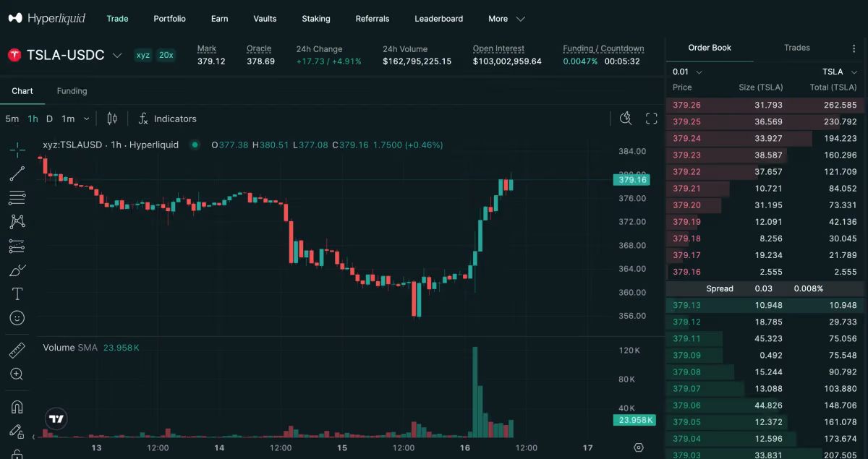
Task: Switch to the Chart tab
Action: [22, 91]
